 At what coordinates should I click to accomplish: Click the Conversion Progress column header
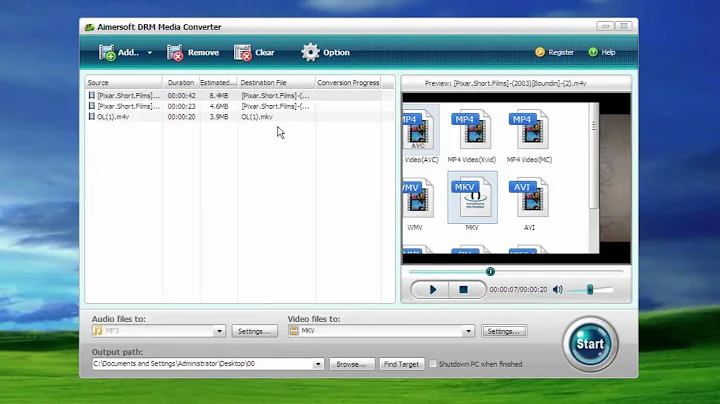click(x=348, y=83)
